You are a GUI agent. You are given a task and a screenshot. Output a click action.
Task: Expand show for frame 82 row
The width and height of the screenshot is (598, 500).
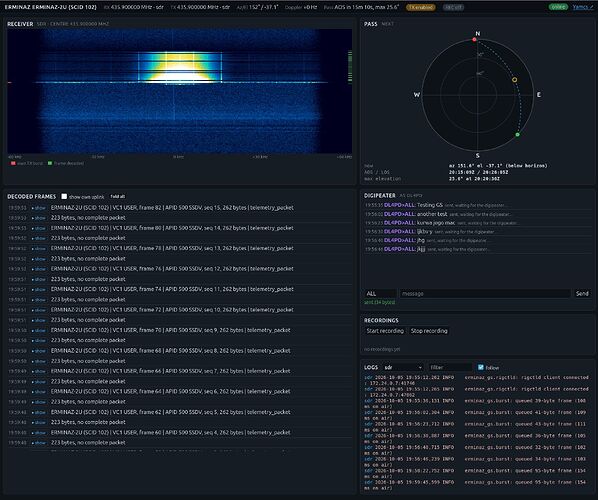coord(39,208)
